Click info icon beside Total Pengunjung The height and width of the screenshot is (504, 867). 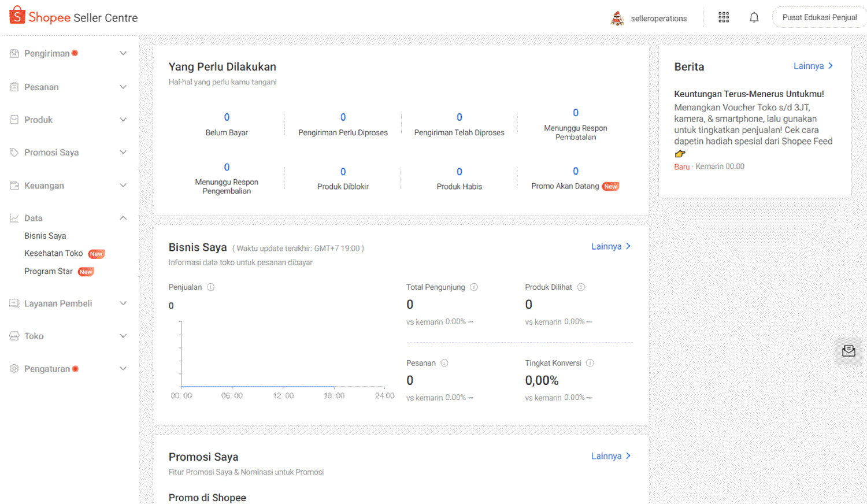tap(474, 287)
